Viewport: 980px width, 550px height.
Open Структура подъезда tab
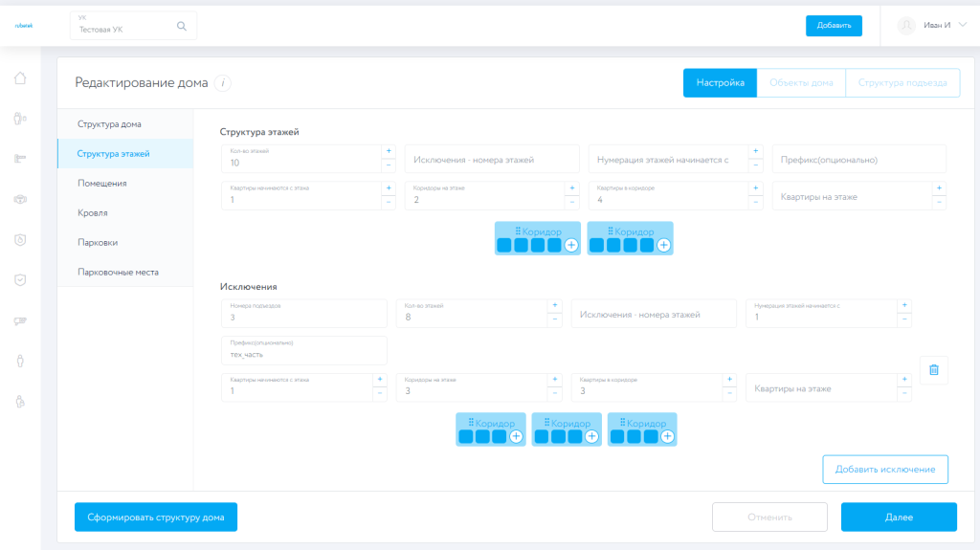click(x=902, y=83)
